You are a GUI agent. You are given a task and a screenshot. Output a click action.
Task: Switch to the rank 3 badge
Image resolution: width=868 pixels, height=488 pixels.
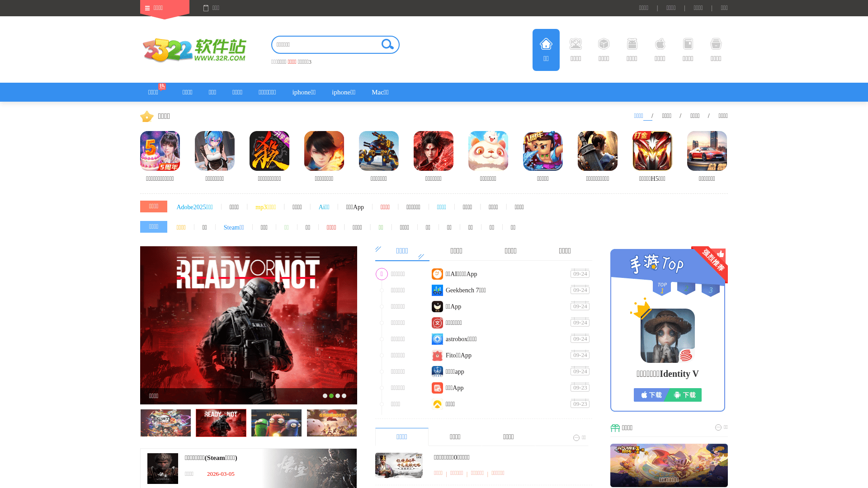711,290
